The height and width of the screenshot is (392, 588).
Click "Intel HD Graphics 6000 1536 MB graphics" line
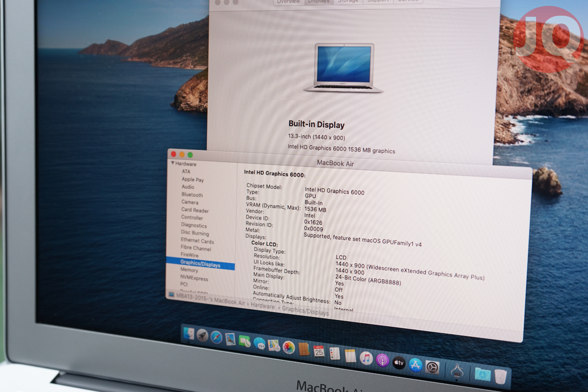coord(341,148)
